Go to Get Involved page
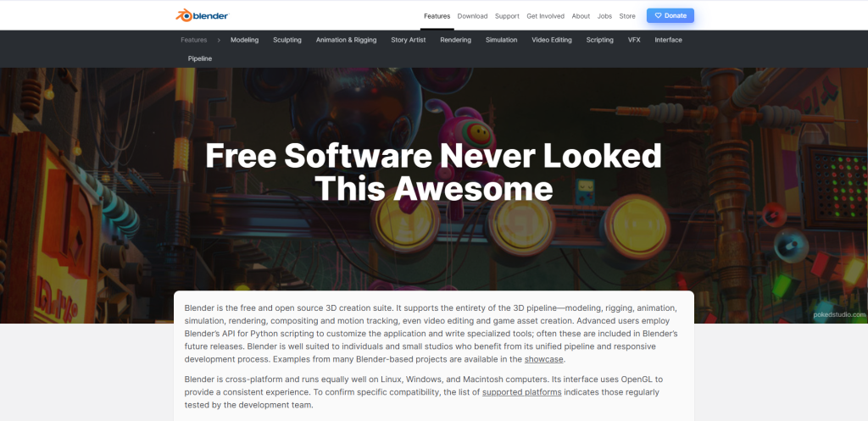868x421 pixels. pyautogui.click(x=545, y=16)
